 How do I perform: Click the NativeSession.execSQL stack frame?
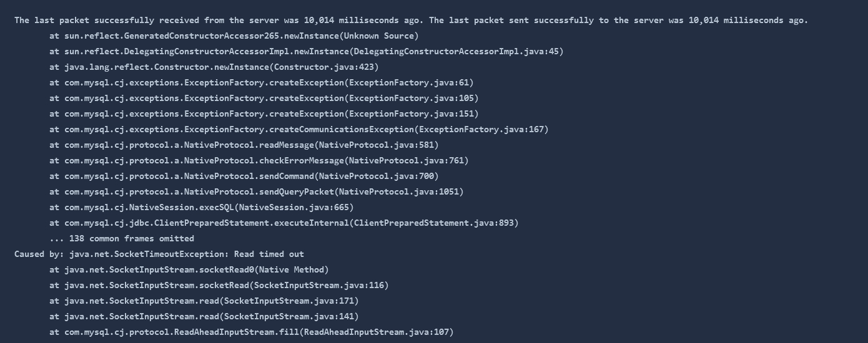click(x=202, y=208)
